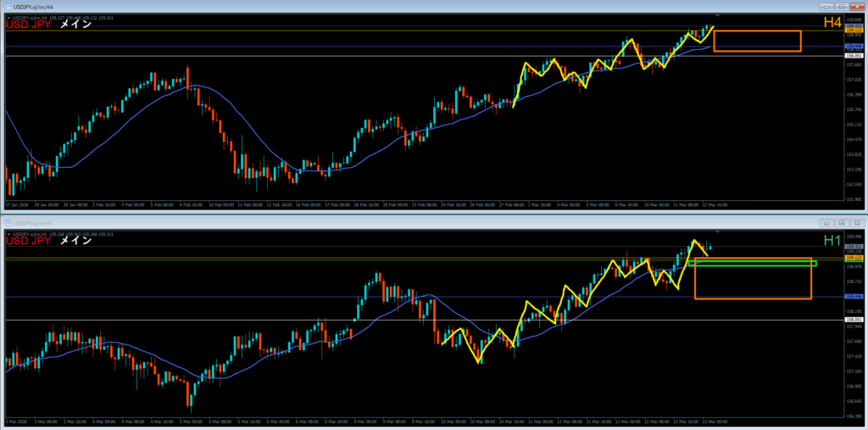This screenshot has height=430, width=868.
Task: Maximize the USDJPY H1 chart window
Action: [x=841, y=222]
